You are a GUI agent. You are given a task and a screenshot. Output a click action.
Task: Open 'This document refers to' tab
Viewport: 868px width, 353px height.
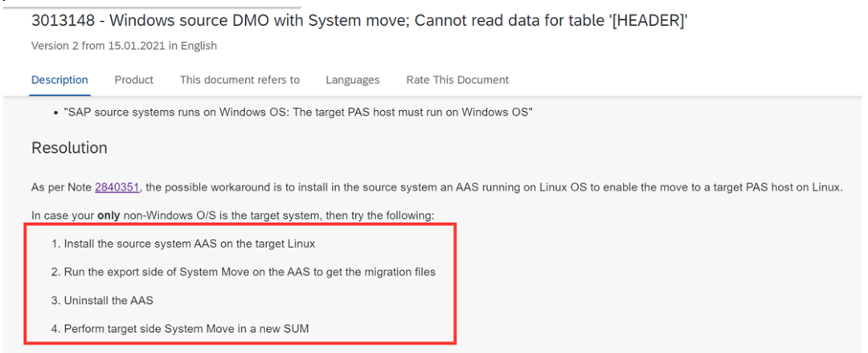(240, 80)
